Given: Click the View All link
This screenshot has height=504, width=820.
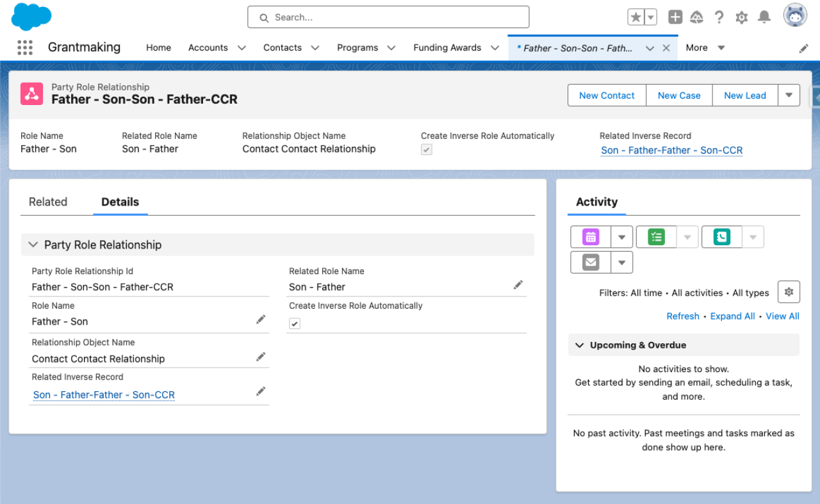Looking at the screenshot, I should coord(783,316).
